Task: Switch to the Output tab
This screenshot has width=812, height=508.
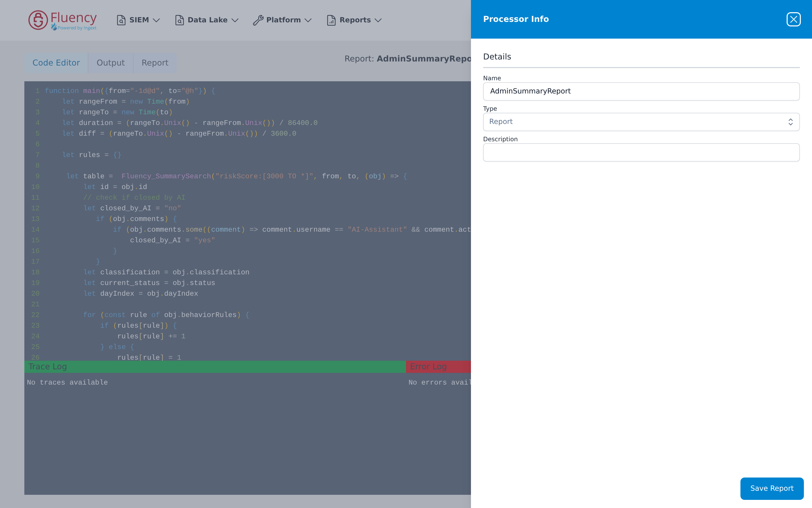Action: pyautogui.click(x=111, y=63)
